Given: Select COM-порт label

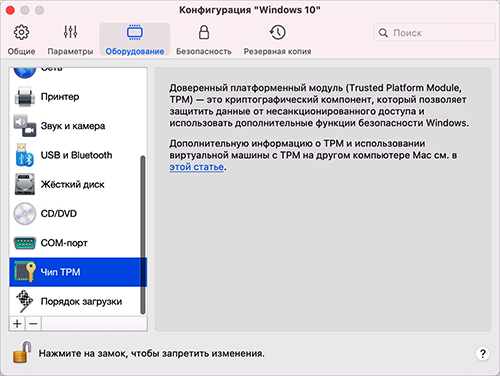Looking at the screenshot, I should [64, 243].
